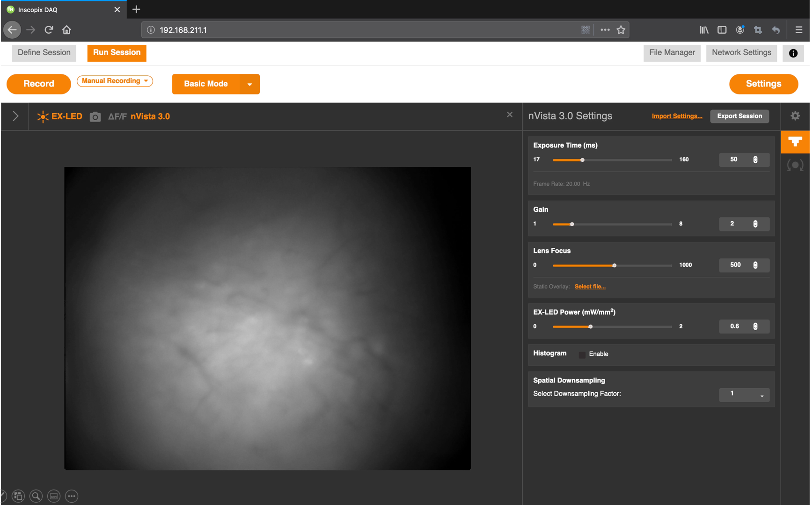Toggle the EX-LED light on/off
812x505 pixels.
(59, 116)
